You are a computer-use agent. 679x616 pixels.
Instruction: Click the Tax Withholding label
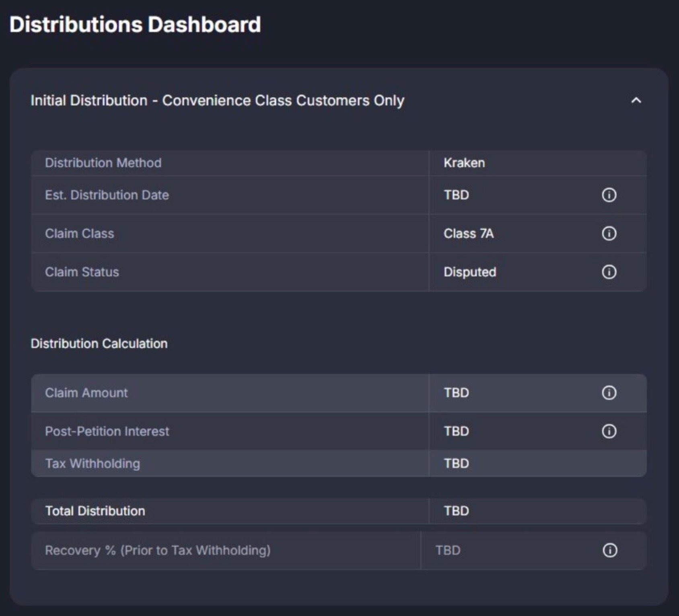[x=93, y=463]
